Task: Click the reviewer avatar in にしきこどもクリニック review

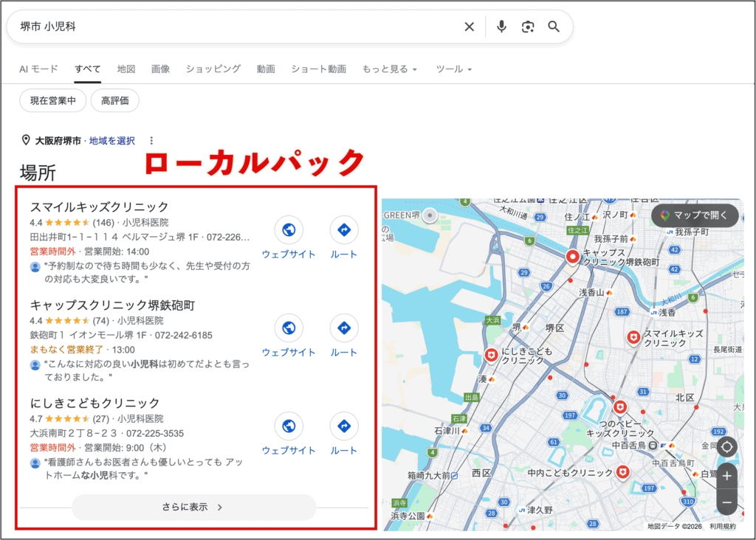Action: point(35,463)
